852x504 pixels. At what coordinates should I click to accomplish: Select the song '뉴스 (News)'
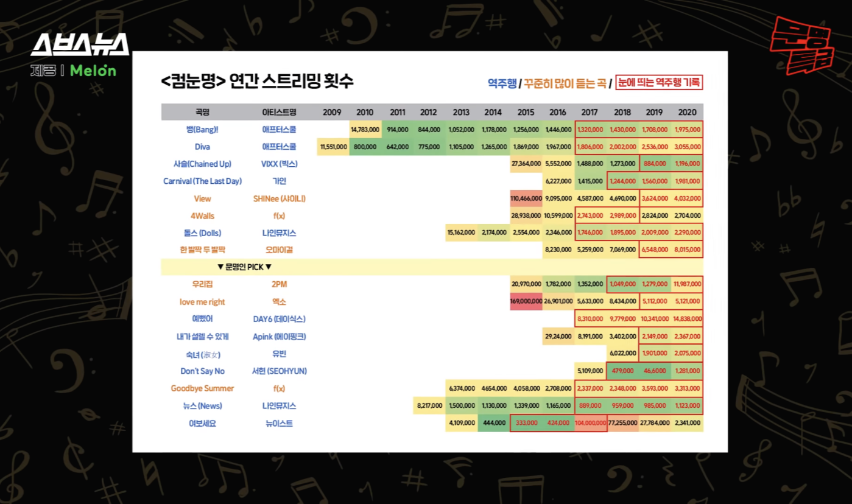click(203, 405)
